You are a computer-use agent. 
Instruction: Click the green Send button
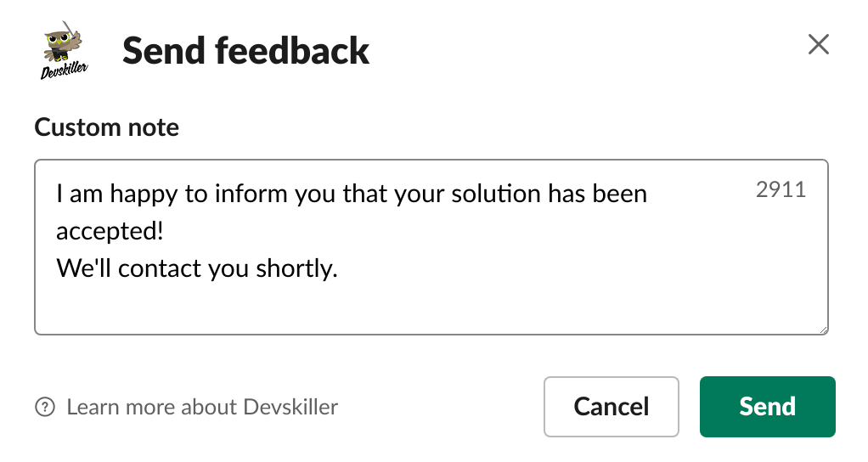pos(767,407)
